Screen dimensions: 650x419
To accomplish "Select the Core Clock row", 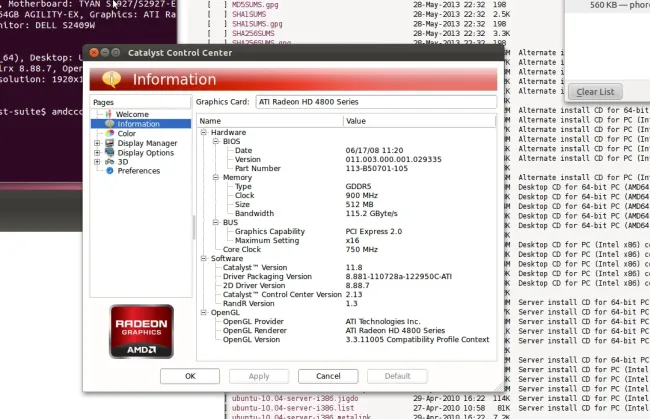I will tap(347, 249).
